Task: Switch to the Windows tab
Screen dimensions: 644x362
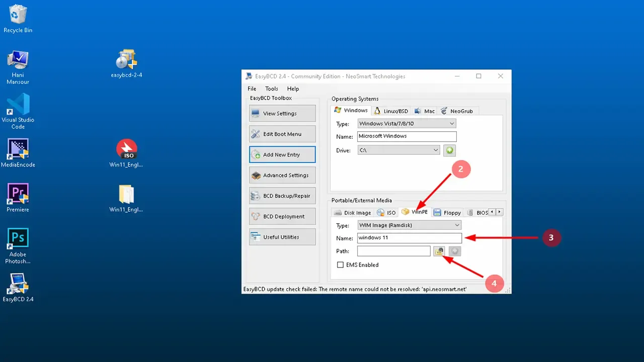Action: (x=351, y=111)
